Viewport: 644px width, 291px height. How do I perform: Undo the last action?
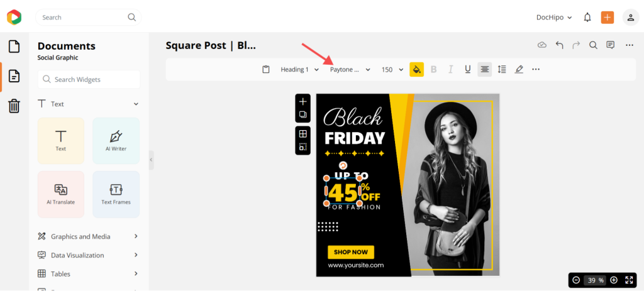coord(559,45)
